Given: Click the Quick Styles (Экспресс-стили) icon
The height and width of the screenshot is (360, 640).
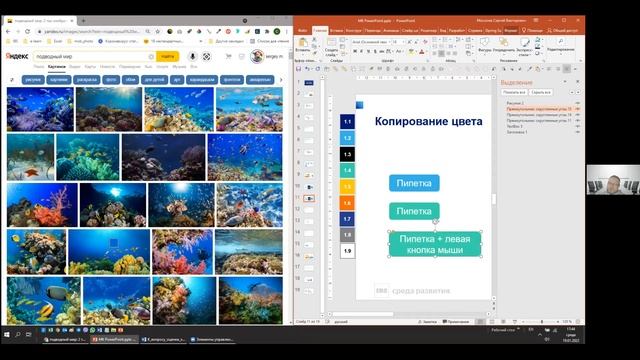Looking at the screenshot, I should [x=524, y=42].
